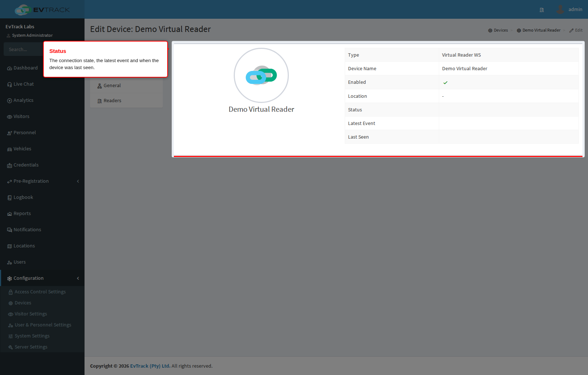Click the Enabled green checkmark

pyautogui.click(x=445, y=83)
